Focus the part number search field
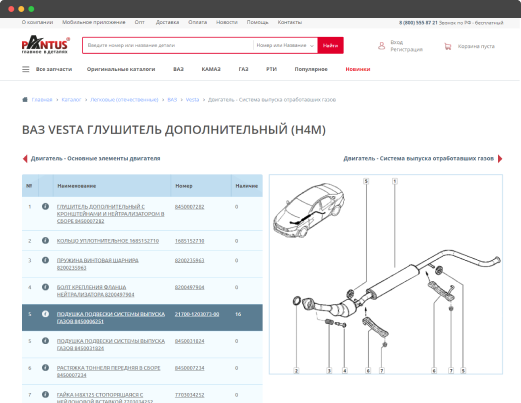This screenshot has width=521, height=403. pyautogui.click(x=168, y=45)
